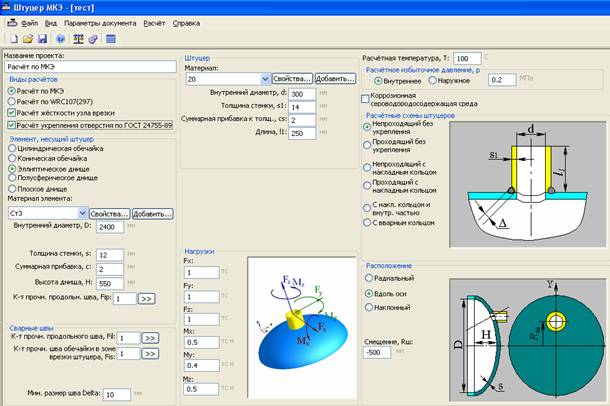Click the gears toolbar icon
Viewport: 610px width, 406px height.
(x=93, y=39)
